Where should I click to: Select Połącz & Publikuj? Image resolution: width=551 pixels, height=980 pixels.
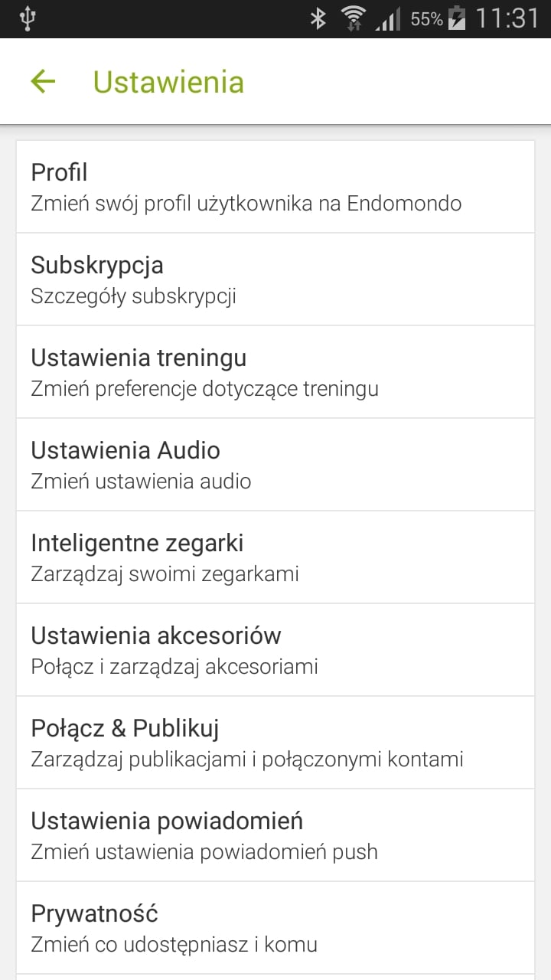(x=275, y=743)
